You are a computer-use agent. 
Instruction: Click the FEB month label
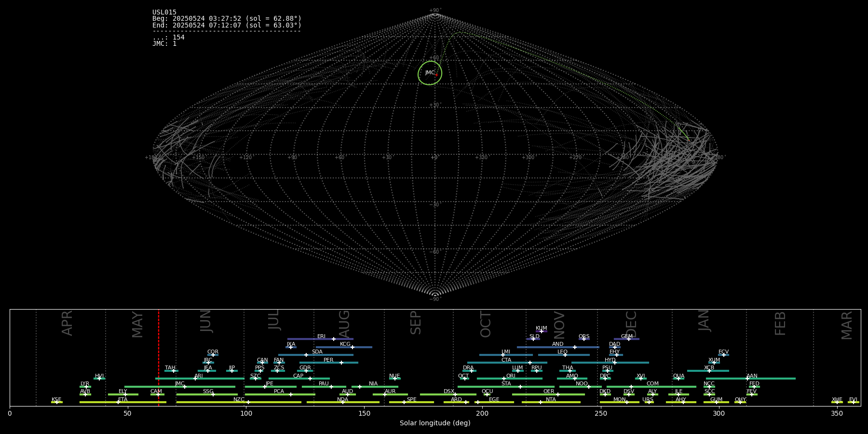pyautogui.click(x=780, y=324)
